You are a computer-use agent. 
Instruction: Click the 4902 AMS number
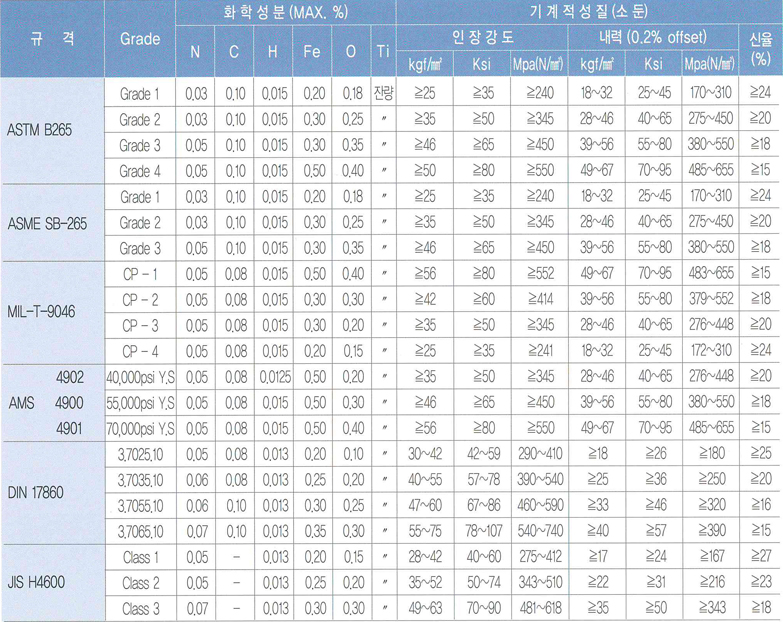click(x=70, y=377)
